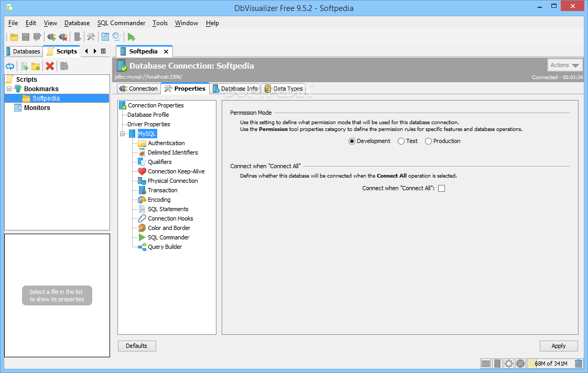Select Driver Properties tree item

148,124
